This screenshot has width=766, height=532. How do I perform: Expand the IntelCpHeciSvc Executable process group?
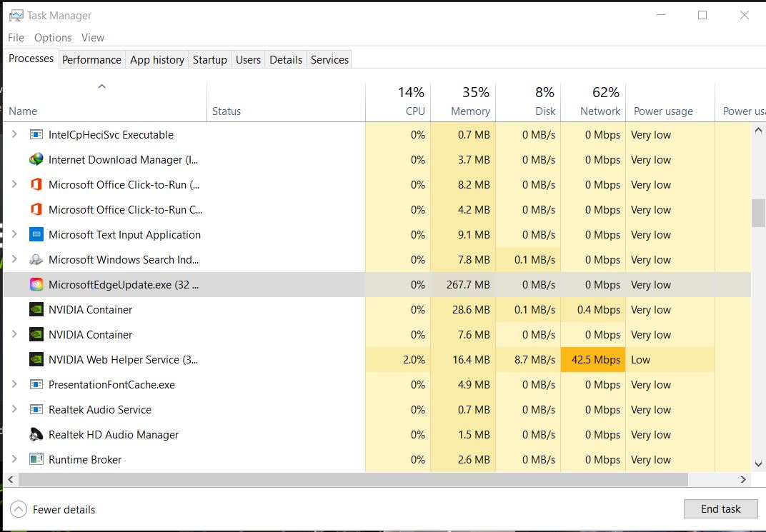14,135
